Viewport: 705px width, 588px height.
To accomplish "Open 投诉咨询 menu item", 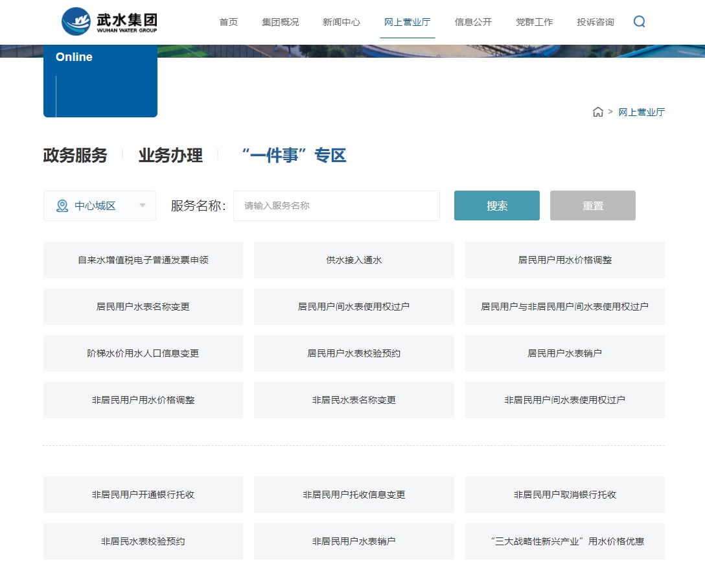I will coord(594,21).
